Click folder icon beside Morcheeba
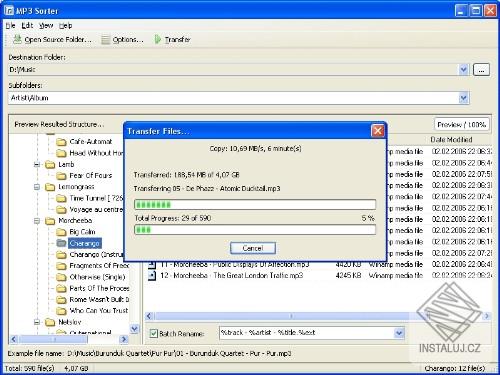Viewport: 500px width, 375px height. click(50, 221)
